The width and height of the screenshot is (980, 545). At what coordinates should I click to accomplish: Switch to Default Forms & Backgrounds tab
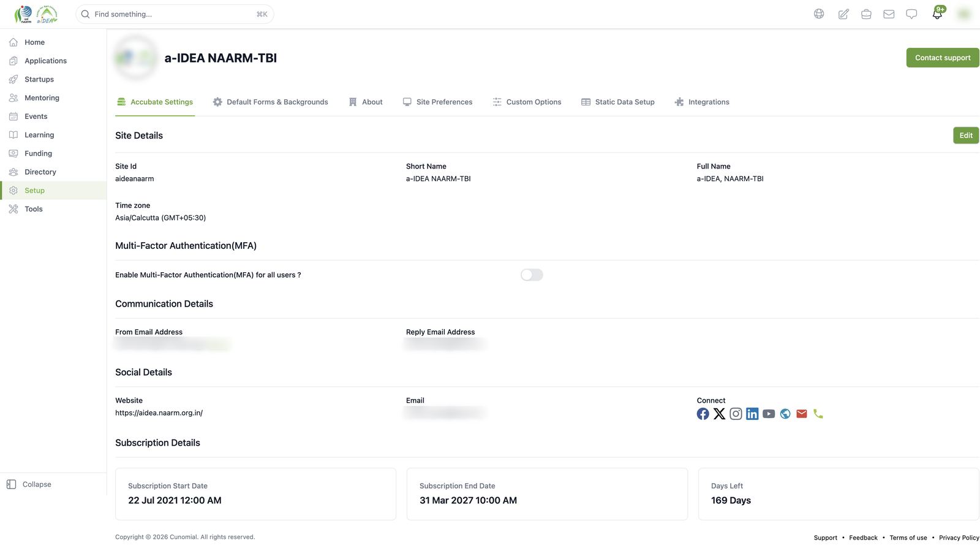click(270, 102)
